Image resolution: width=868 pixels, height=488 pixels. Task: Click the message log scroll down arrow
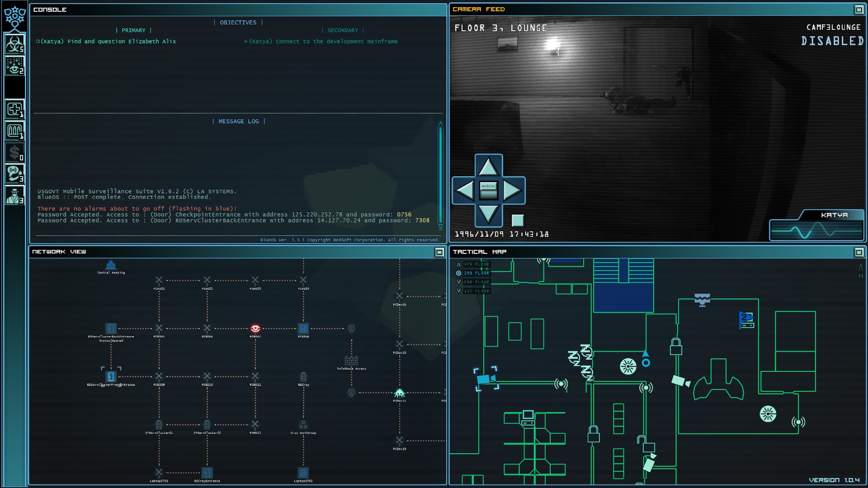(x=440, y=227)
